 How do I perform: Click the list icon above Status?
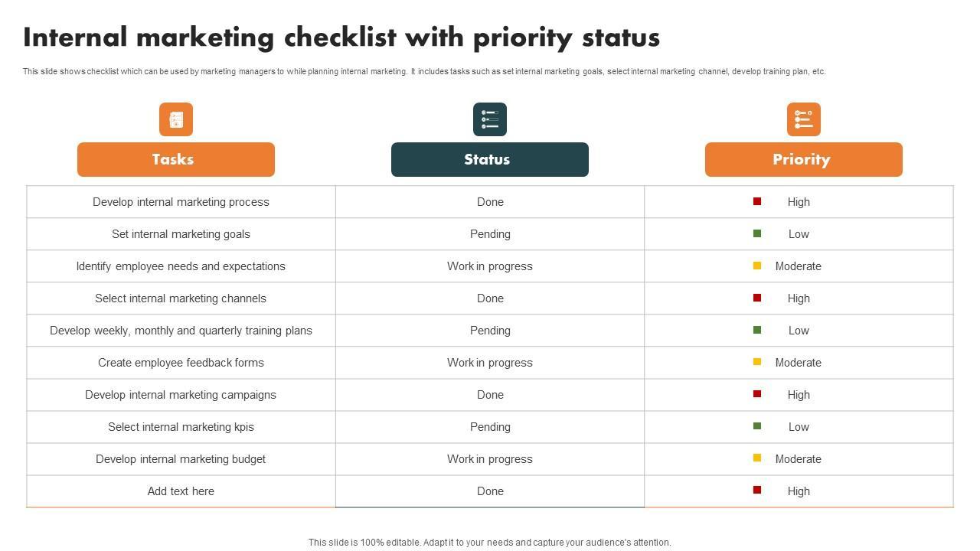[x=490, y=119]
